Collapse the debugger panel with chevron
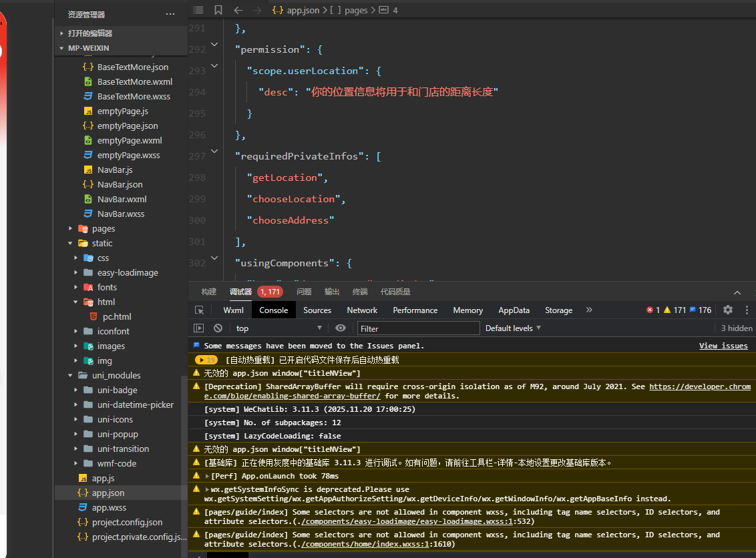The height and width of the screenshot is (558, 756). pos(737,292)
